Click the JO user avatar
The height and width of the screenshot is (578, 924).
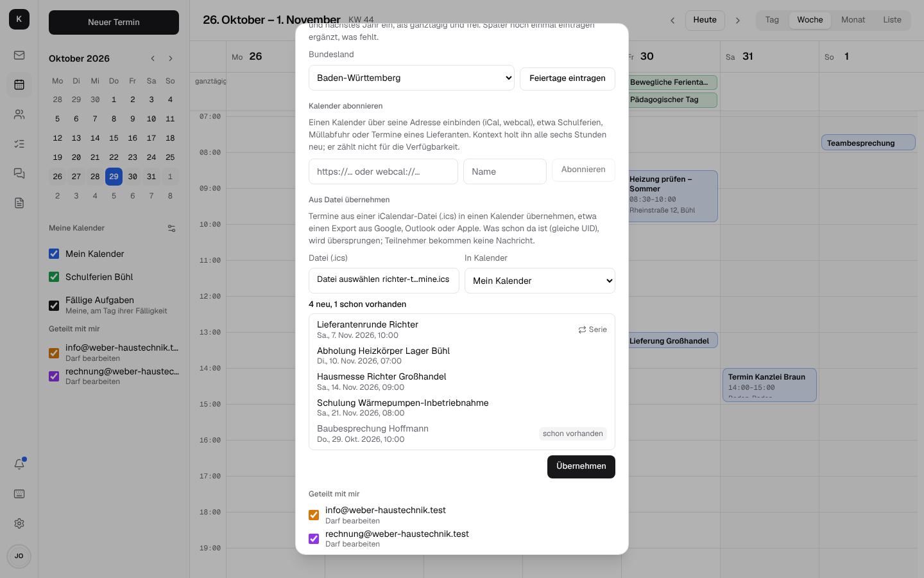pos(19,556)
